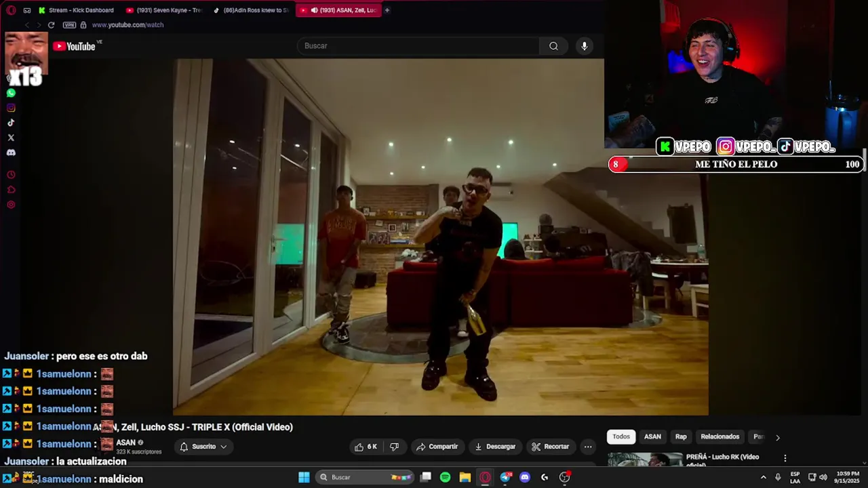Go forward in browser history

pos(39,25)
